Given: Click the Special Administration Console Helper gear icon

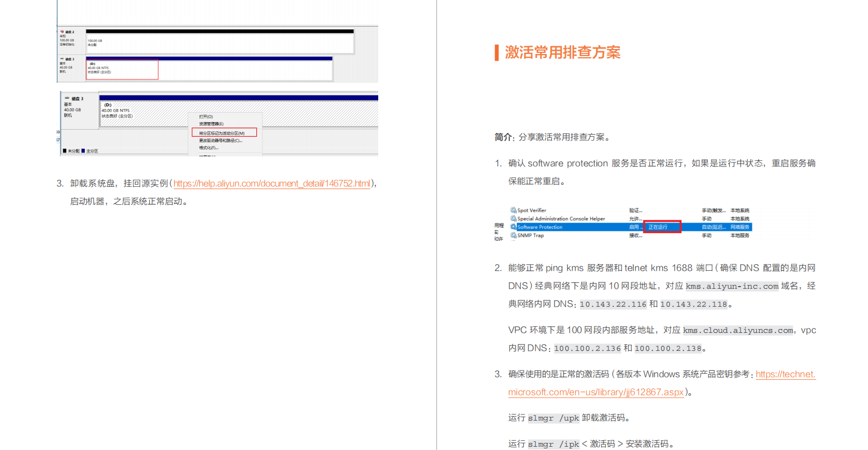Looking at the screenshot, I should pos(513,218).
